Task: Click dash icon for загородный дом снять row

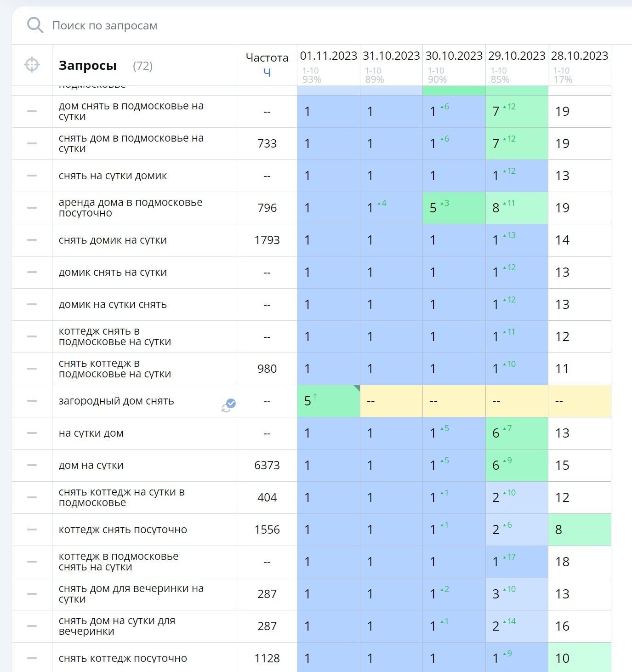Action: coord(32,401)
